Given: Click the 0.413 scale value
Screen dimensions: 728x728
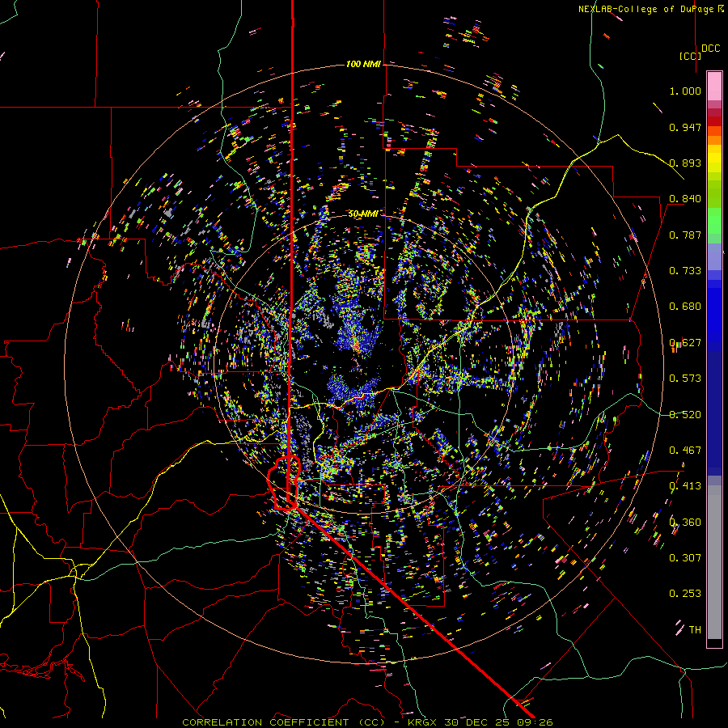Looking at the screenshot, I should [x=685, y=486].
